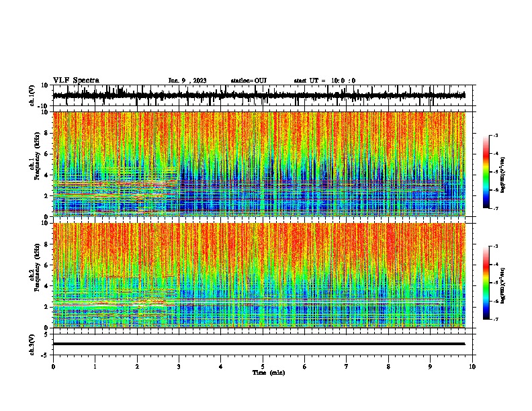This screenshot has width=532, height=411.
Task: Click the ch.1 frequency axis "8" tick label
Action: [46, 133]
